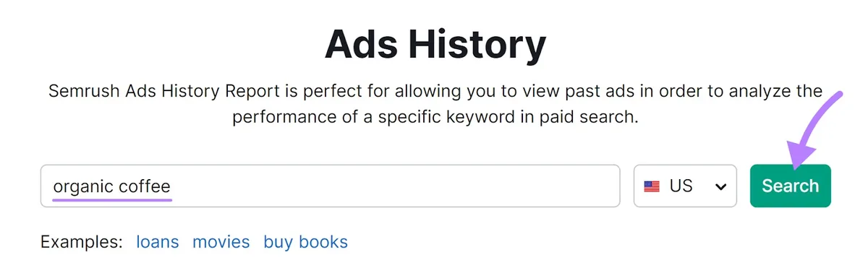
Task: Place cursor after the word coffee
Action: point(172,186)
